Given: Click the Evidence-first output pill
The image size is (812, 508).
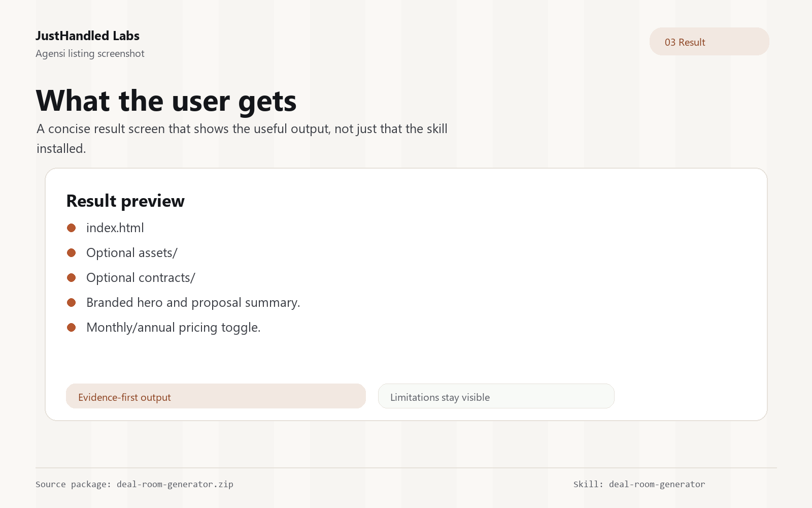Looking at the screenshot, I should [216, 396].
